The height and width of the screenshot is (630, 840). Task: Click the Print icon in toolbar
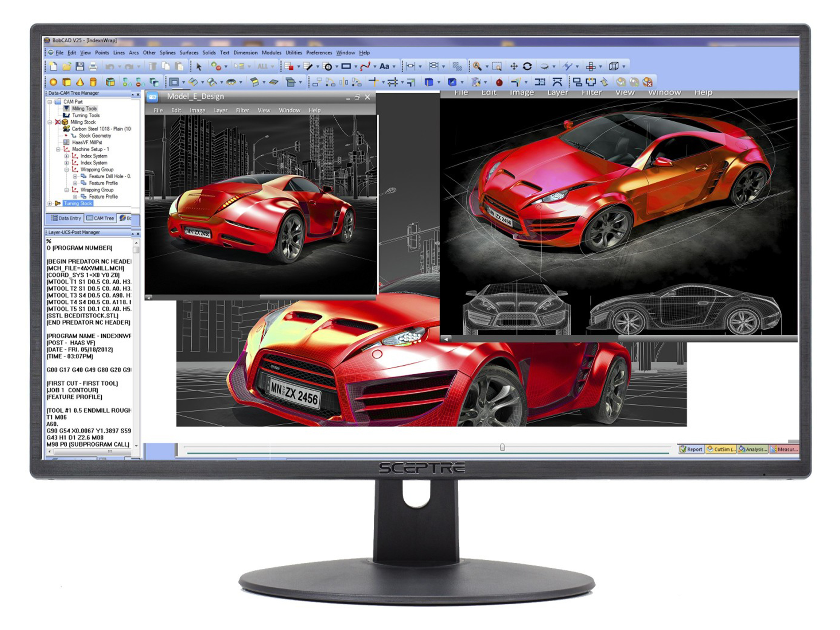click(x=93, y=67)
